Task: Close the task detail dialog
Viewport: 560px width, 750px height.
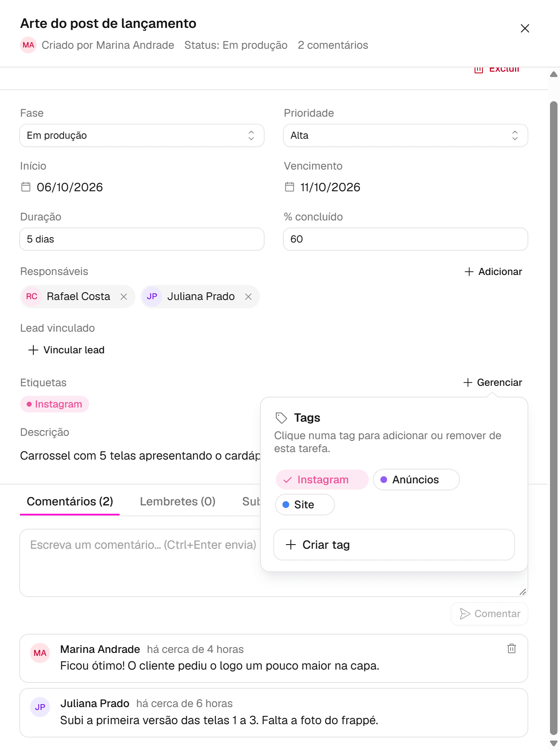Action: pos(525,28)
